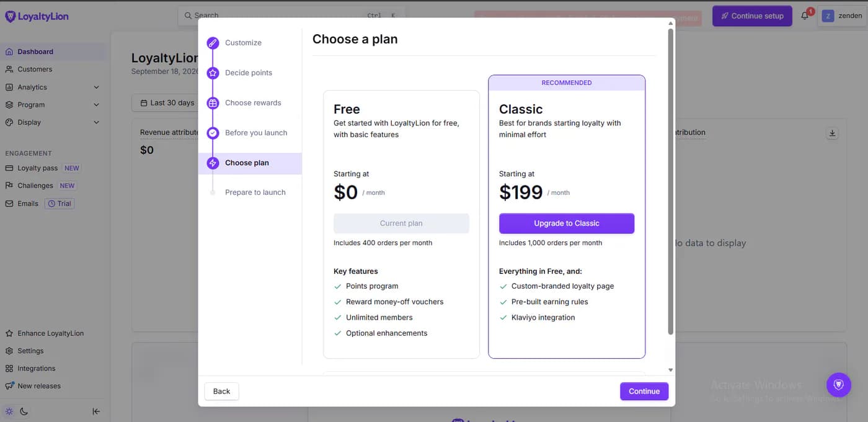This screenshot has height=422, width=868.
Task: Click the Program layers icon
Action: (x=9, y=104)
